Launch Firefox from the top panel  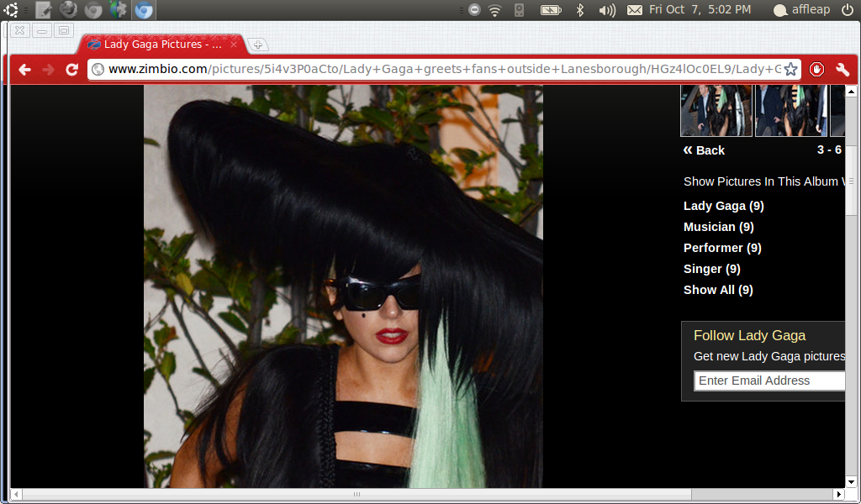[68, 9]
